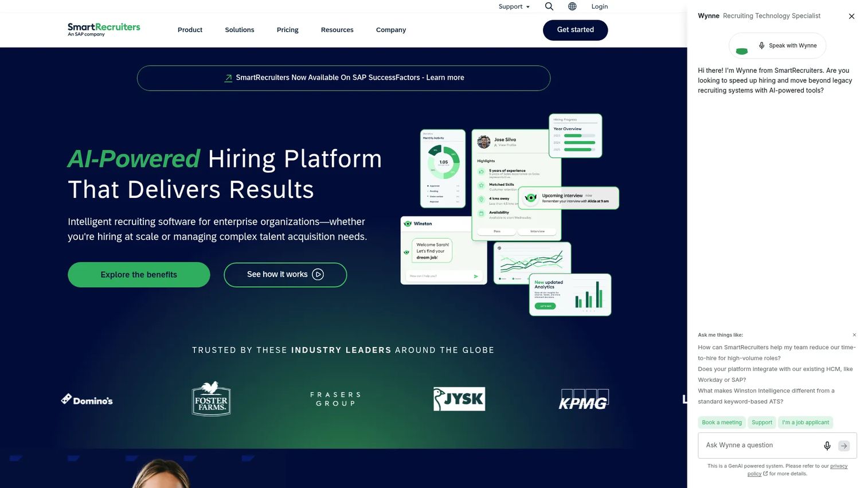Click the Winston chat card

(443, 251)
